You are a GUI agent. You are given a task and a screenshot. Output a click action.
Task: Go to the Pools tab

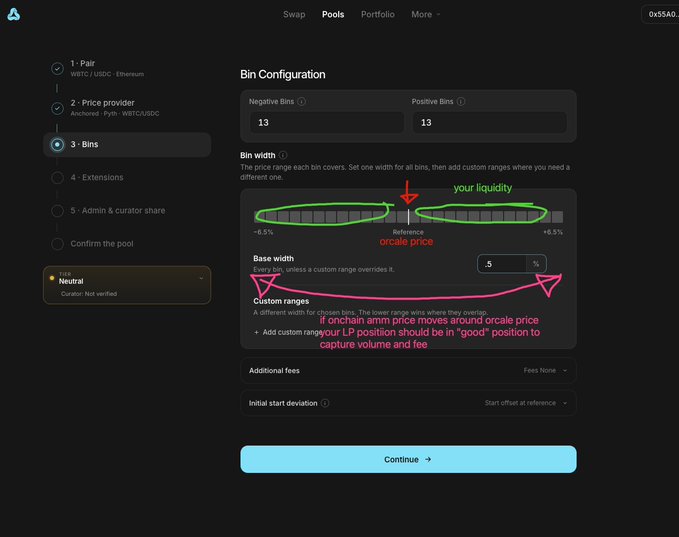tap(333, 14)
